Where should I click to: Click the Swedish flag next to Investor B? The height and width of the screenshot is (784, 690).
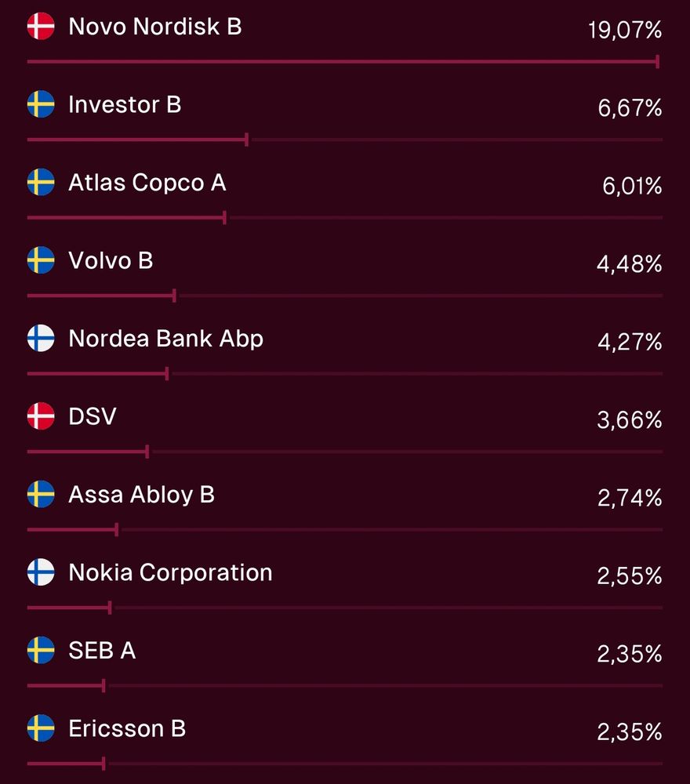41,104
